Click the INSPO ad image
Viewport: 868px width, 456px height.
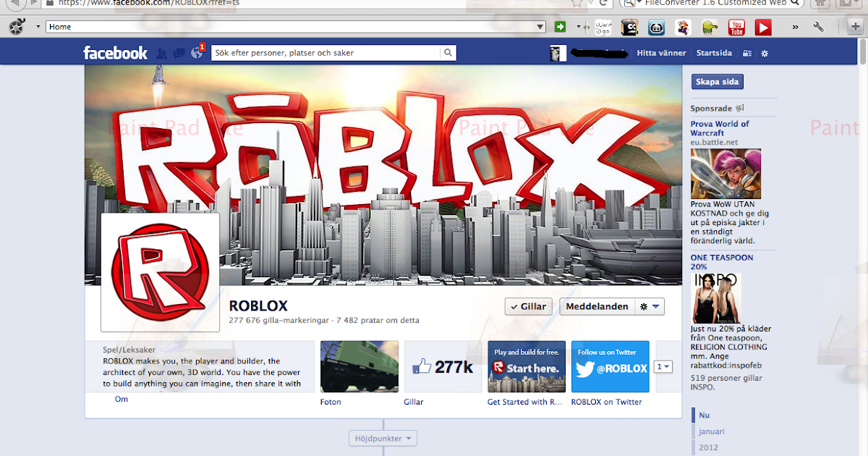point(717,298)
